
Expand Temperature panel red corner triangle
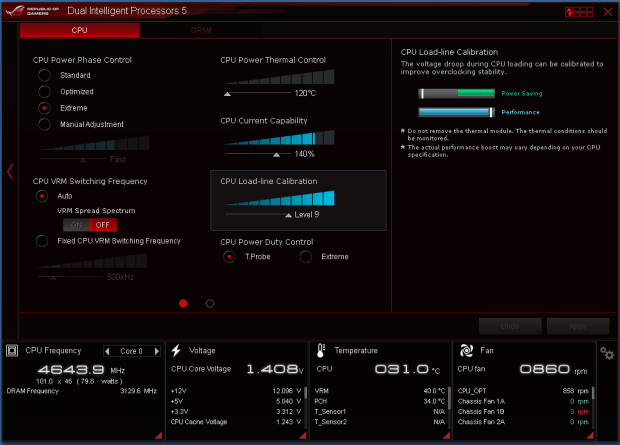coord(446,436)
